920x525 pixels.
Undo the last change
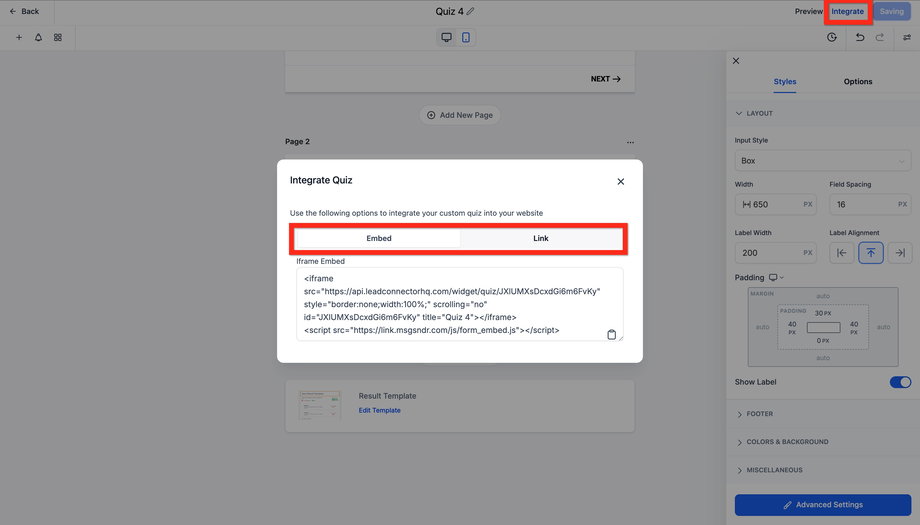pyautogui.click(x=860, y=38)
